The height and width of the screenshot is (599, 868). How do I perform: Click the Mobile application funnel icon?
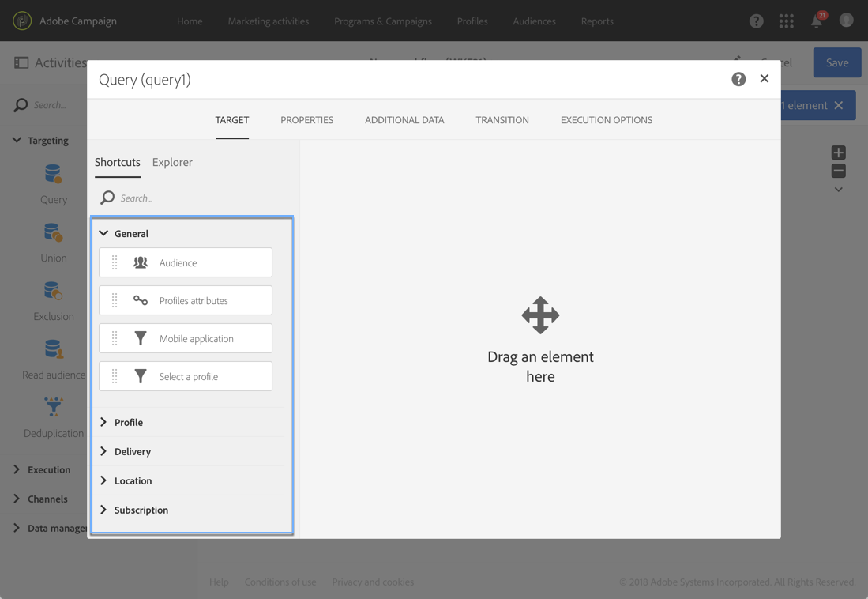click(141, 338)
